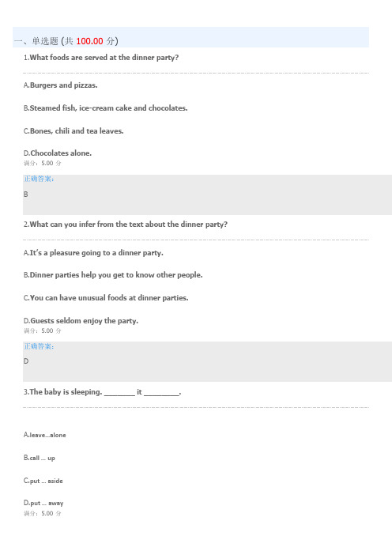The height and width of the screenshot is (555, 392).
Task: Pick option C. put ... aside
Action: (x=43, y=481)
